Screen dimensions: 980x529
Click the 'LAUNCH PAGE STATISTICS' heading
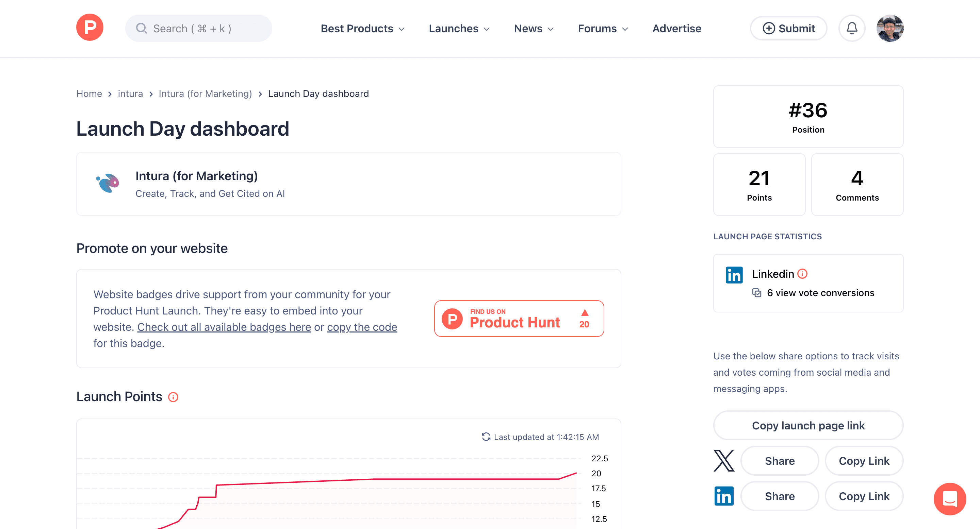click(767, 236)
